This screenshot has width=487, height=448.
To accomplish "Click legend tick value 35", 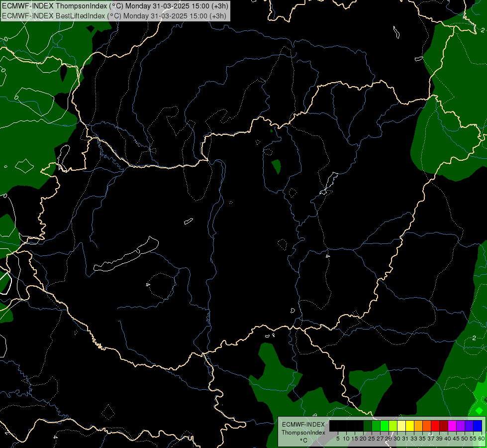I will tap(422, 439).
